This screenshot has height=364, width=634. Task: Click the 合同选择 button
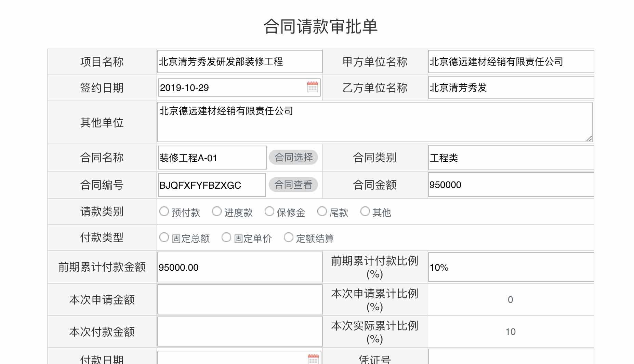click(293, 157)
